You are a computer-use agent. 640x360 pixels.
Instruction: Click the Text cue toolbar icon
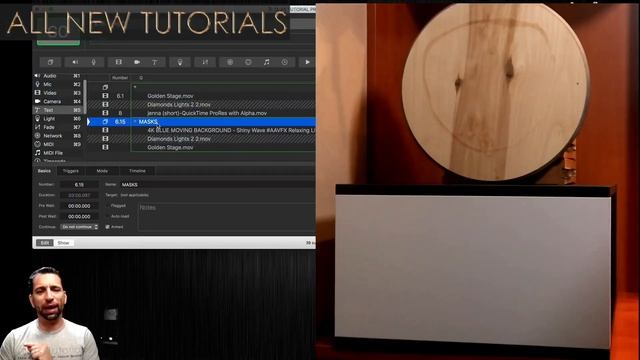(x=155, y=62)
